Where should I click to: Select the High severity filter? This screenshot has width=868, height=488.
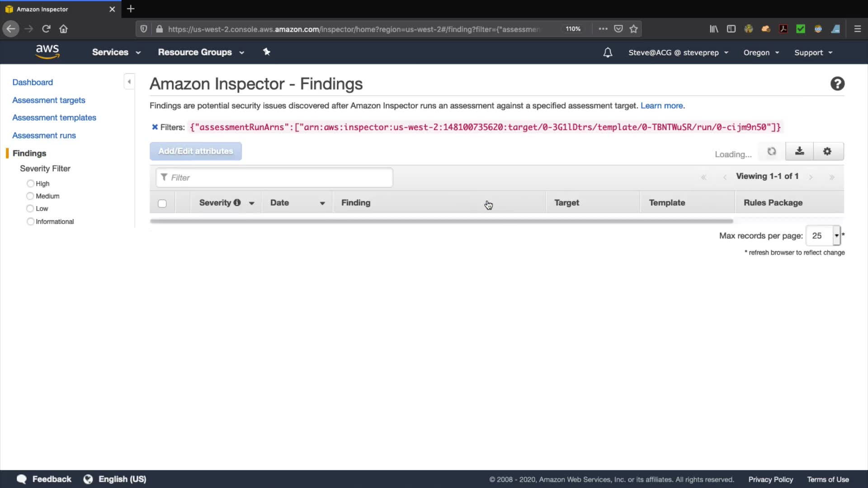[x=30, y=183]
